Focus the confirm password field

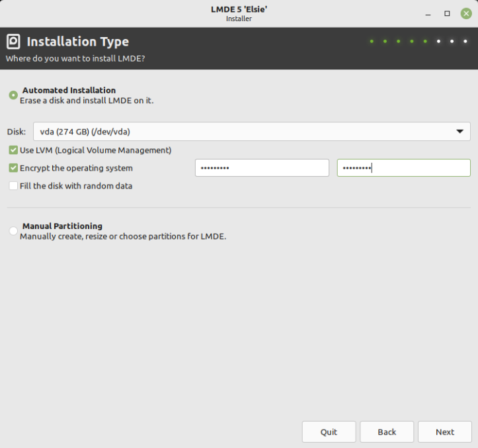coord(403,168)
